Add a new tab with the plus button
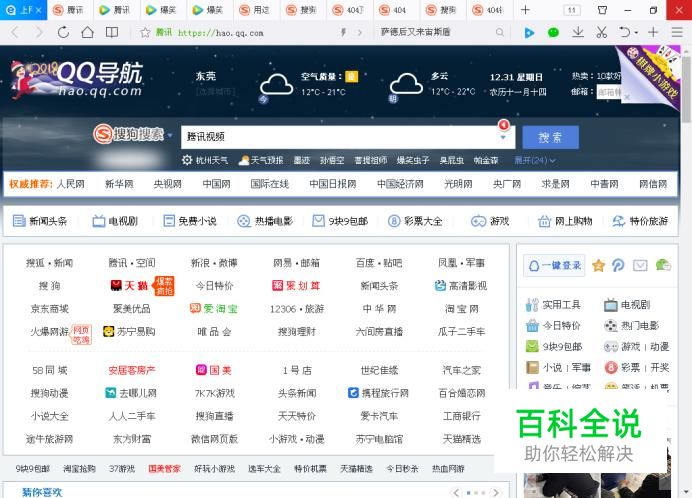 coord(525,10)
